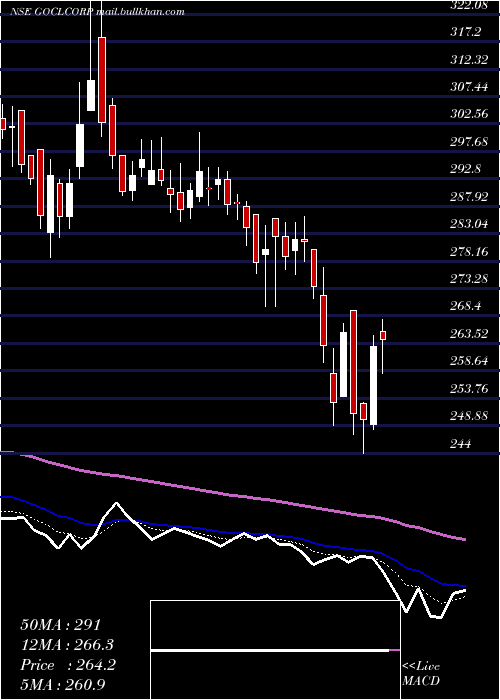Click the 258.64 price axis label
This screenshot has width=500, height=700.
pyautogui.click(x=469, y=361)
